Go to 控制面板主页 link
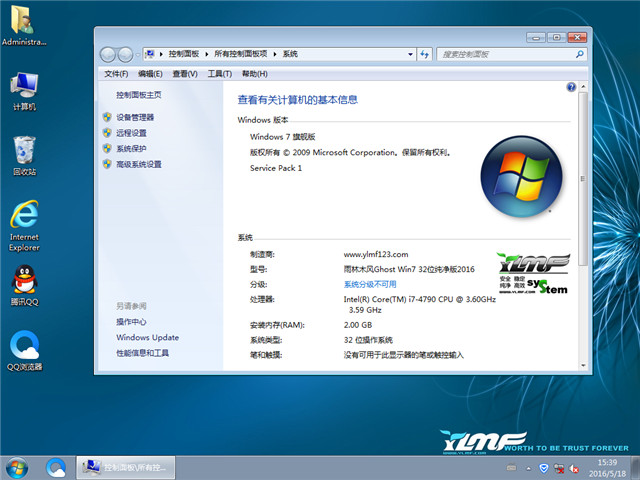The height and width of the screenshot is (480, 640). 139,95
